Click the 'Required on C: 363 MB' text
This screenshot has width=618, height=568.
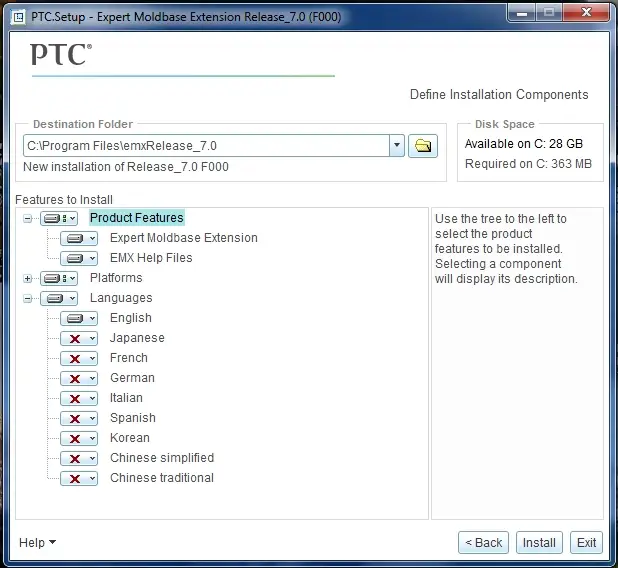[x=528, y=164]
